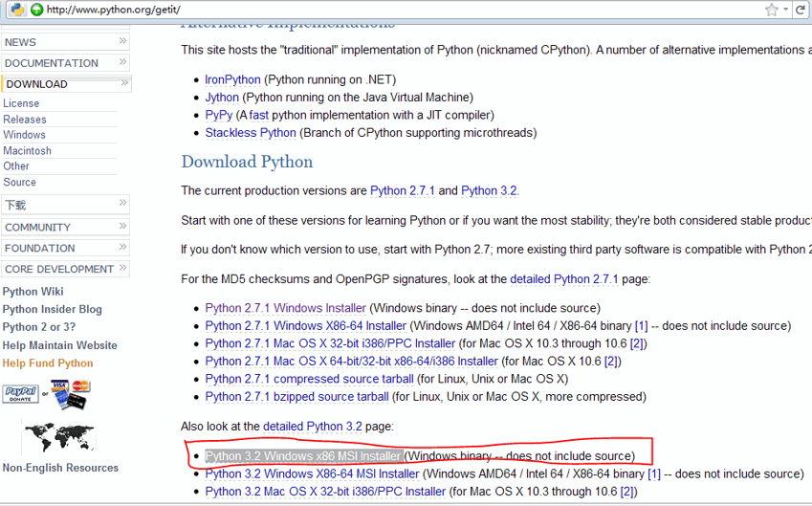Screen dimensions: 812x506
Task: Select the DOWNLOAD menu item
Action: click(x=66, y=84)
